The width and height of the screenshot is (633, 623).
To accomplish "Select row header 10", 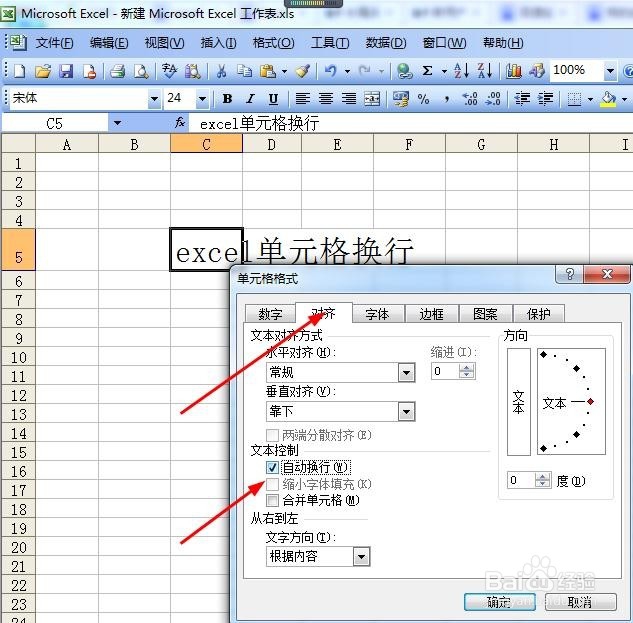I will coord(19,358).
